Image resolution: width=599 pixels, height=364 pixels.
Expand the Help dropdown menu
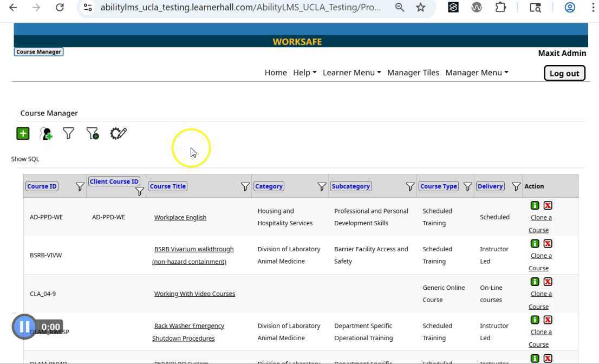304,73
